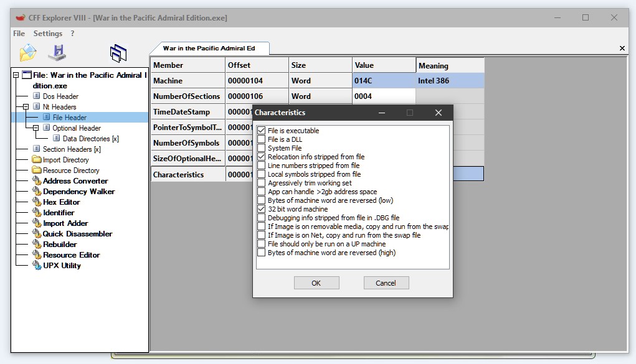Click the Address Converter tool icon
636x364 pixels.
coord(37,180)
